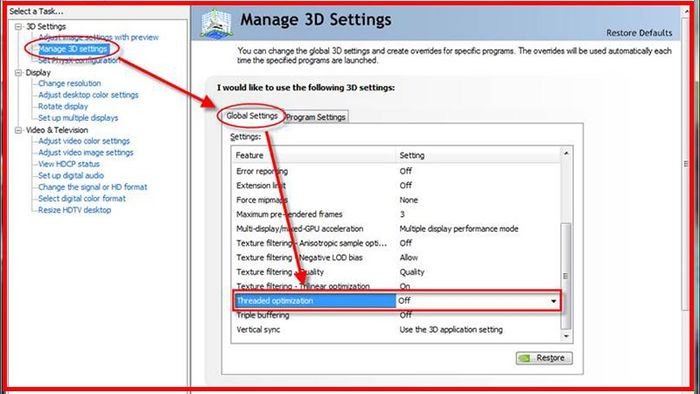
Task: Click 'Multiple display performance mode' value
Action: 459,229
